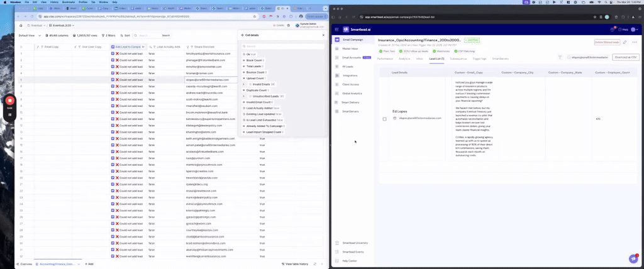Expand the Invalid Emails item

click(243, 84)
